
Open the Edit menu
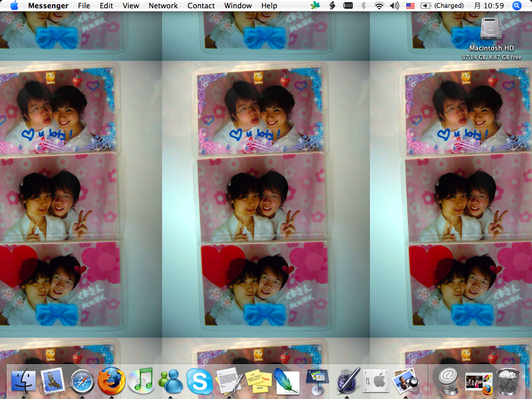pyautogui.click(x=106, y=6)
